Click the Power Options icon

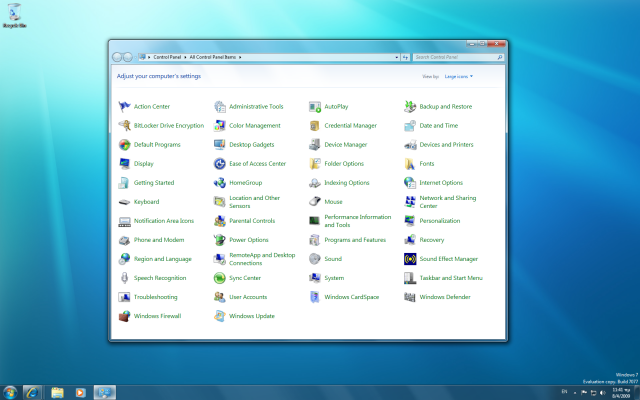click(220, 240)
